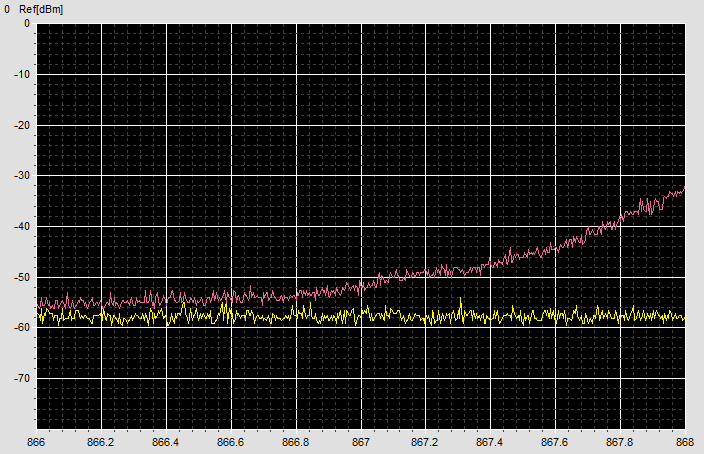This screenshot has width=704, height=454.
Task: Click the 867.6 frequency axis label
Action: coord(555,442)
